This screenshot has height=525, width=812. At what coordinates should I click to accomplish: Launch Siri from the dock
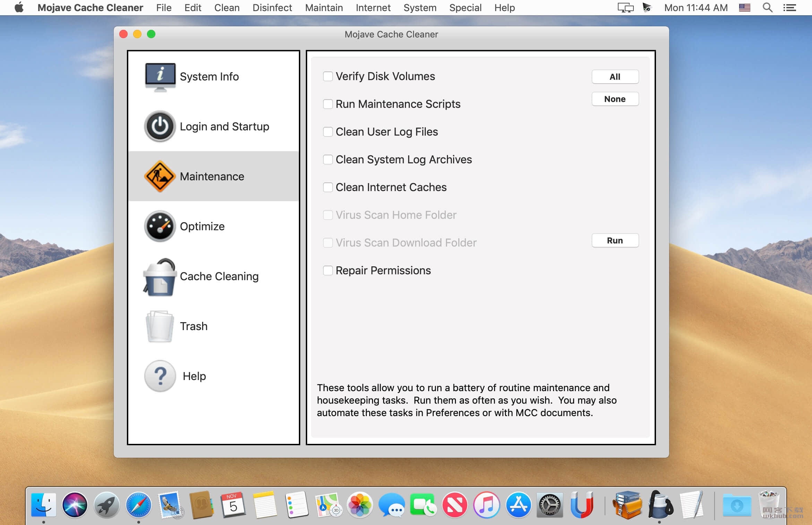(75, 505)
